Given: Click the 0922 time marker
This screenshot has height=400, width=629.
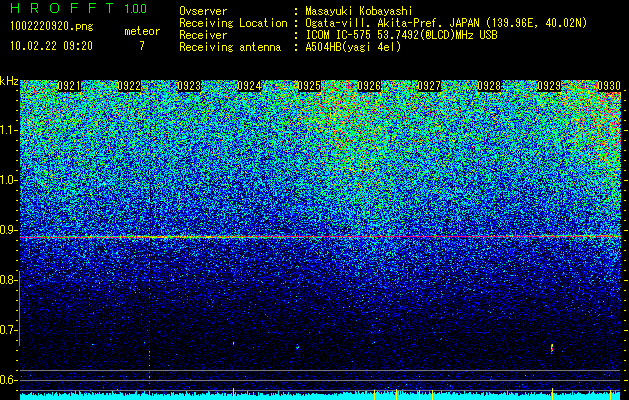Looking at the screenshot, I should pyautogui.click(x=129, y=86).
